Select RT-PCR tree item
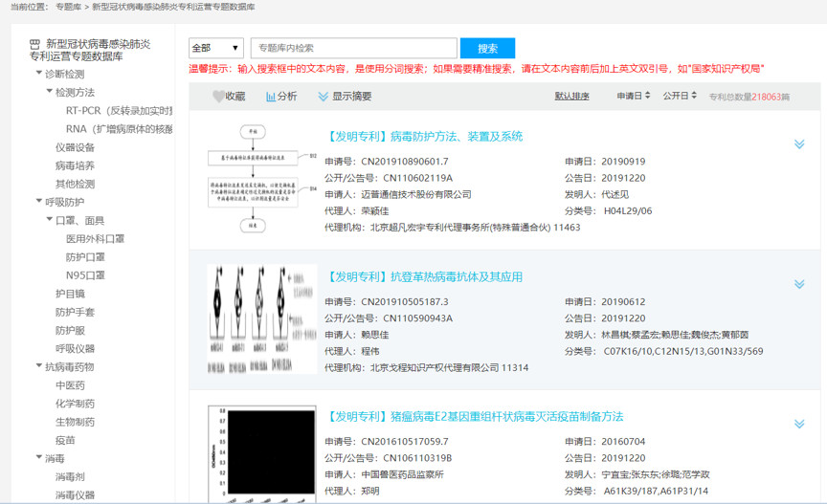This screenshot has width=827, height=504. (x=120, y=111)
